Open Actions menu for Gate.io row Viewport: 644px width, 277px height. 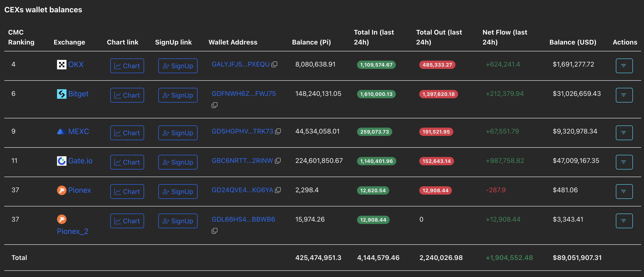click(x=624, y=162)
